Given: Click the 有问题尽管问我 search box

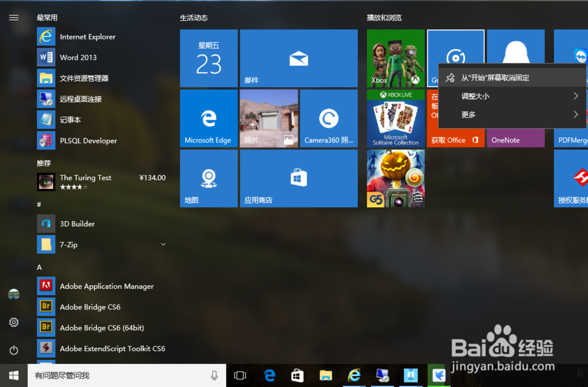Looking at the screenshot, I should [127, 375].
